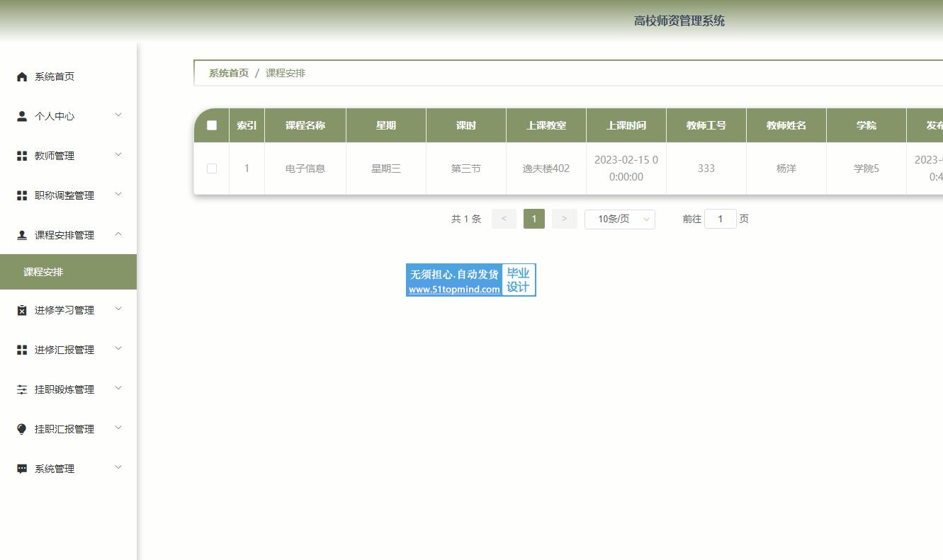Check the checkbox for the 电子信息 row

[212, 168]
